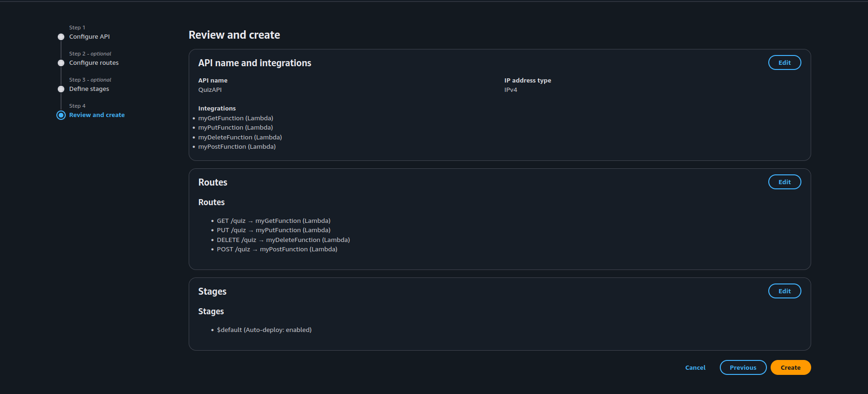Click the Step 2 circle indicator
Screen dimensions: 868x394
(x=61, y=63)
